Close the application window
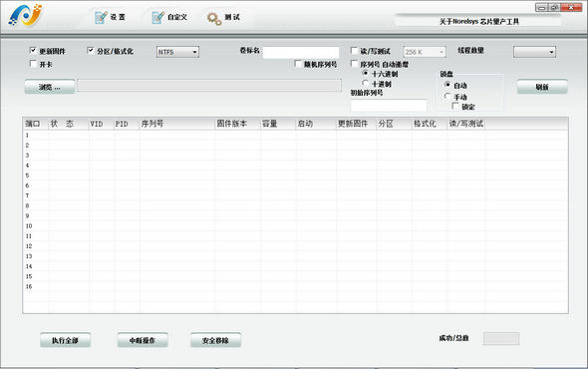The height and width of the screenshot is (369, 588). click(x=571, y=7)
